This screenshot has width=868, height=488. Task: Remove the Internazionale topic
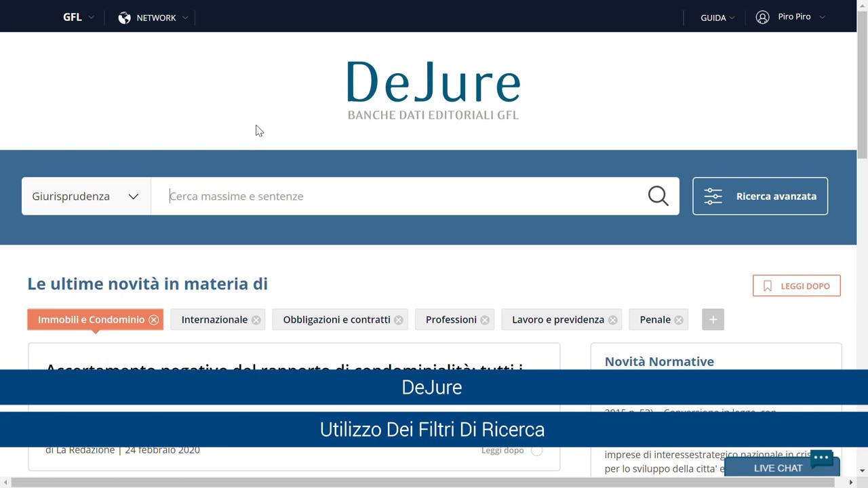pyautogui.click(x=256, y=320)
